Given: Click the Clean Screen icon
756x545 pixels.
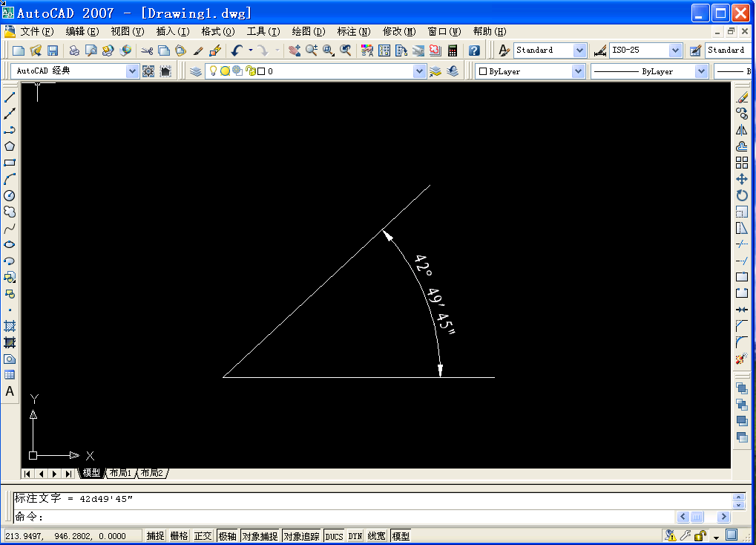Looking at the screenshot, I should point(732,535).
